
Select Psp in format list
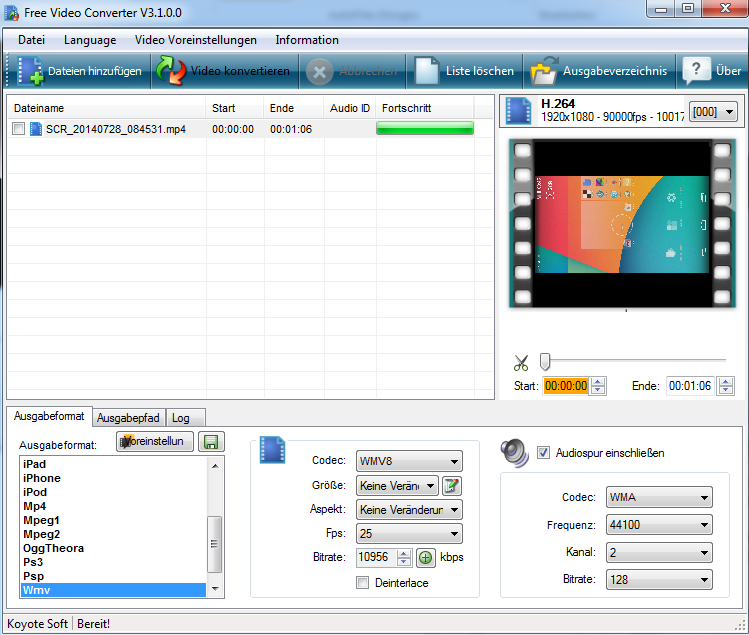(x=113, y=576)
